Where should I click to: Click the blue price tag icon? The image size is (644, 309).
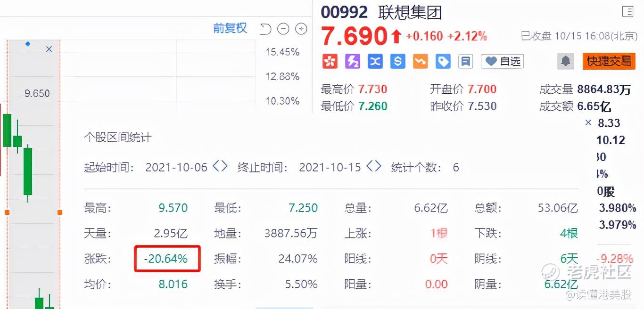point(443,61)
